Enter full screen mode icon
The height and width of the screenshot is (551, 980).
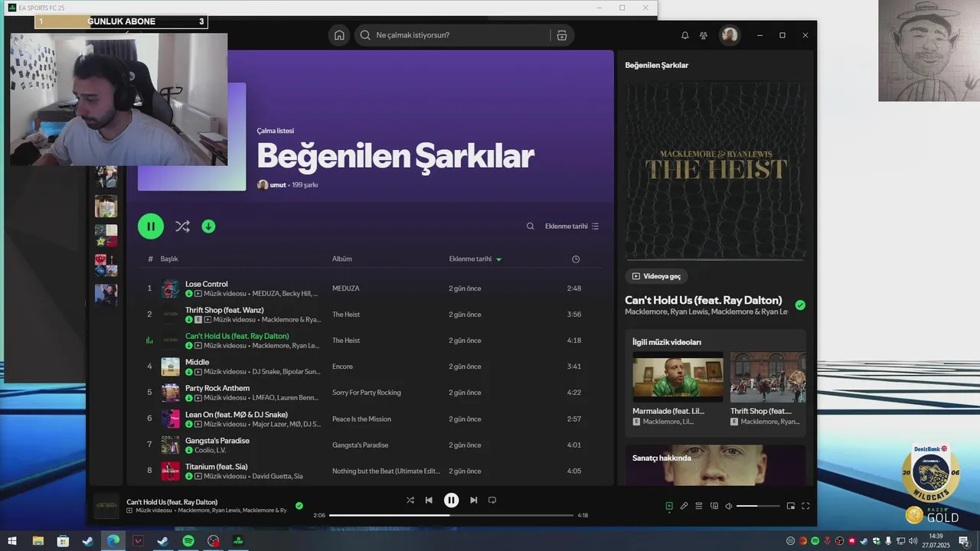[805, 506]
